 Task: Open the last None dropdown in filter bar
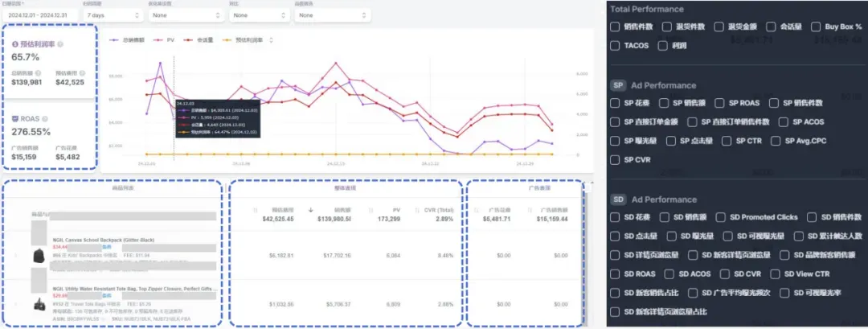(x=332, y=15)
